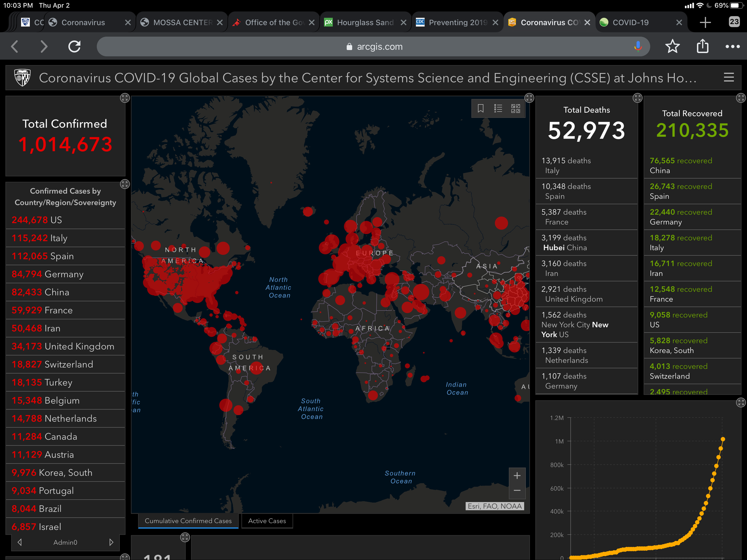The width and height of the screenshot is (747, 560).
Task: Go to previous Admin list page
Action: [x=20, y=542]
